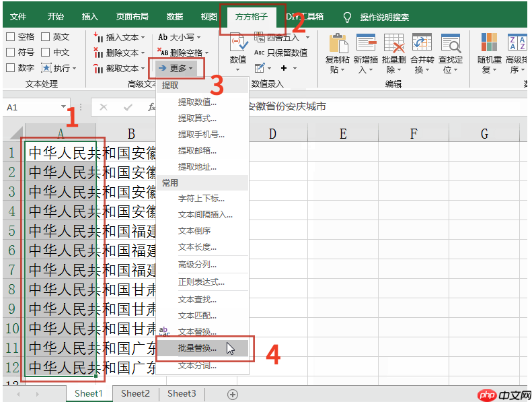
Task: Open the 执行 dropdown arrow
Action: point(74,69)
